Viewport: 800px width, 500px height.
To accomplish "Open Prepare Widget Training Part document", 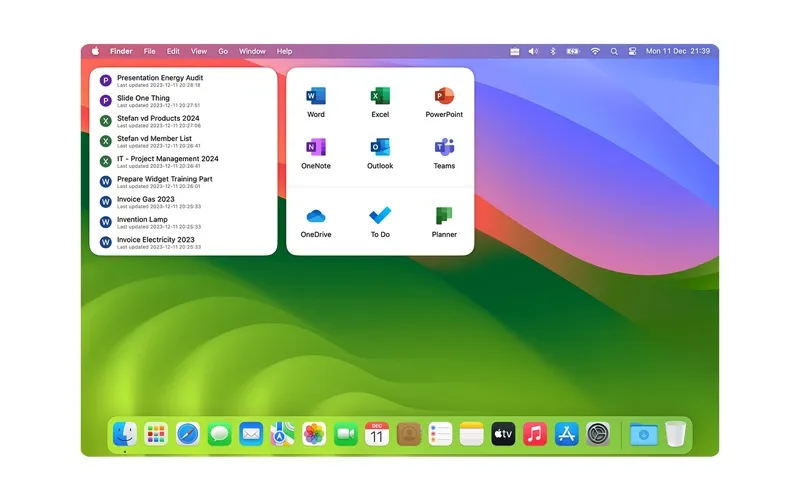I will pos(183,182).
